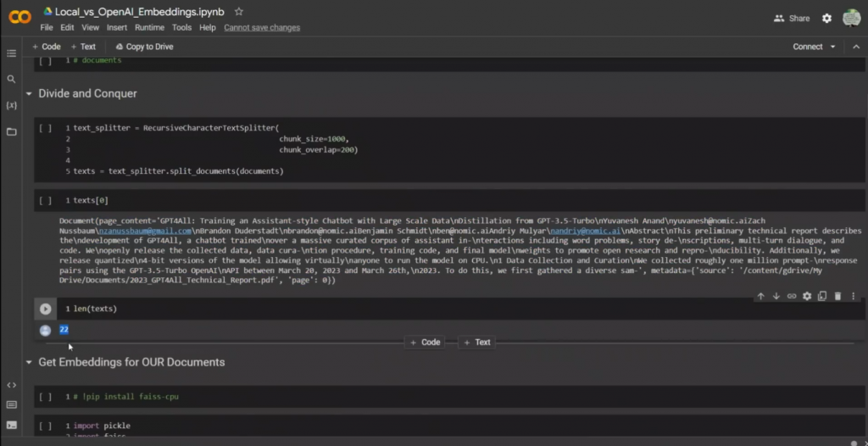Screen dimensions: 868x446
Task: Run the len(texts) cell
Action: (46, 309)
